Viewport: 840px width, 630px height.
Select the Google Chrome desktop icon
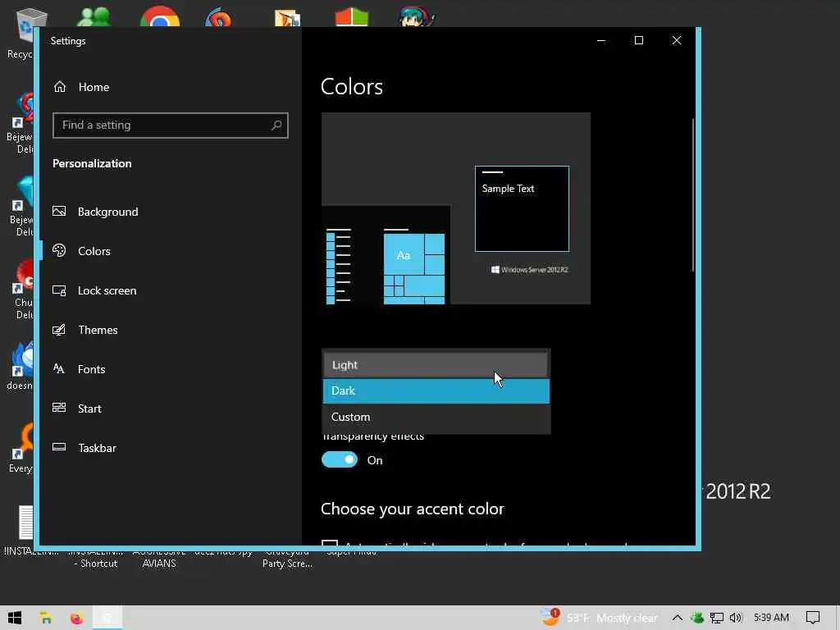tap(160, 17)
